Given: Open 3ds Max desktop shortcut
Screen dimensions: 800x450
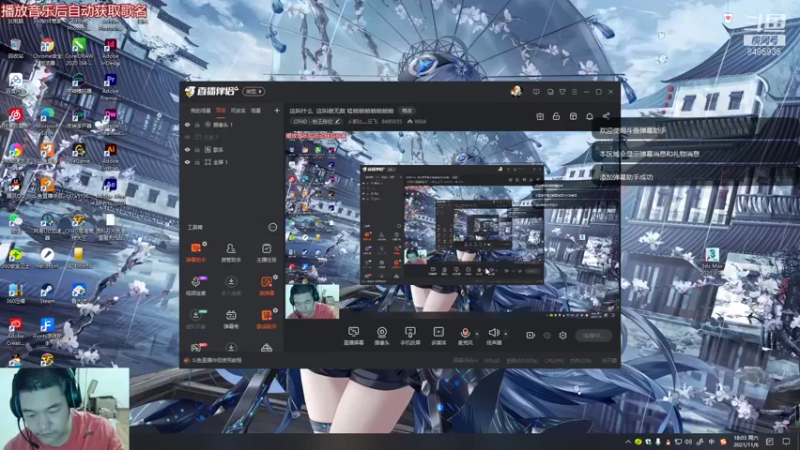Looking at the screenshot, I should tap(712, 261).
